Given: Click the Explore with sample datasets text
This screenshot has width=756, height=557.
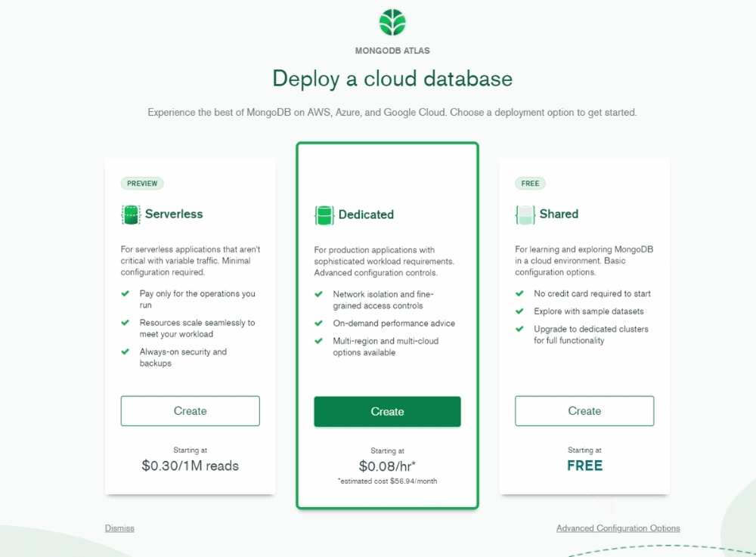Looking at the screenshot, I should 589,311.
